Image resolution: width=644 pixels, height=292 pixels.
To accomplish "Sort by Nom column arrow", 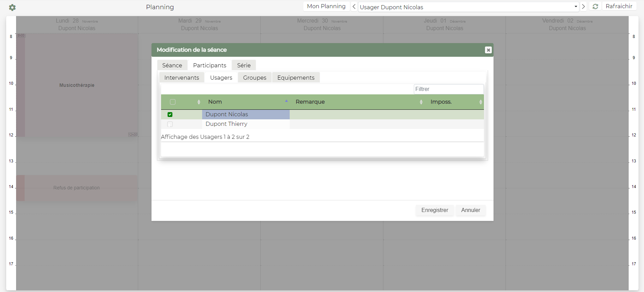I will point(286,101).
